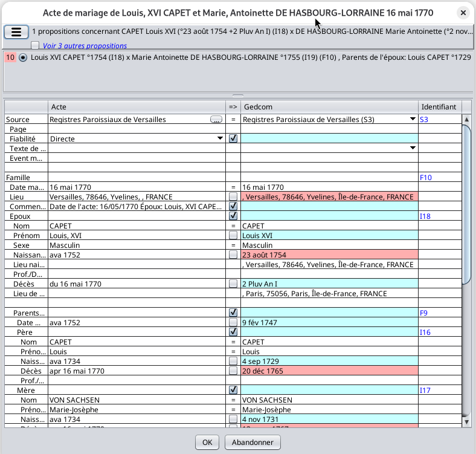The image size is (476, 454).
Task: Toggle the Mère row checkbox
Action: pos(233,390)
